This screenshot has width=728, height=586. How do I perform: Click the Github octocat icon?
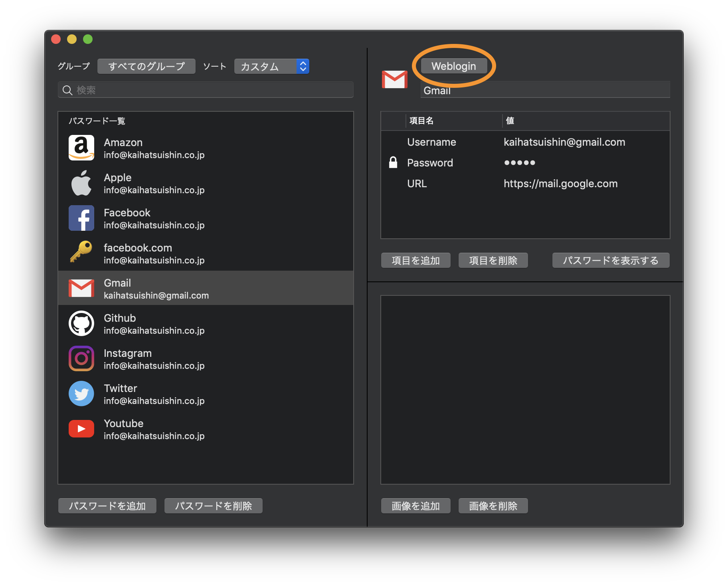pos(81,323)
